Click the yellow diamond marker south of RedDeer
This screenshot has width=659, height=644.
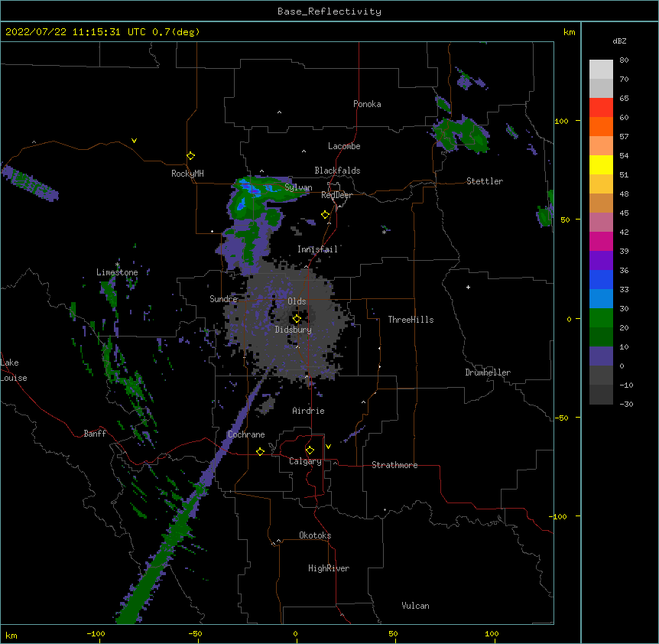(326, 215)
